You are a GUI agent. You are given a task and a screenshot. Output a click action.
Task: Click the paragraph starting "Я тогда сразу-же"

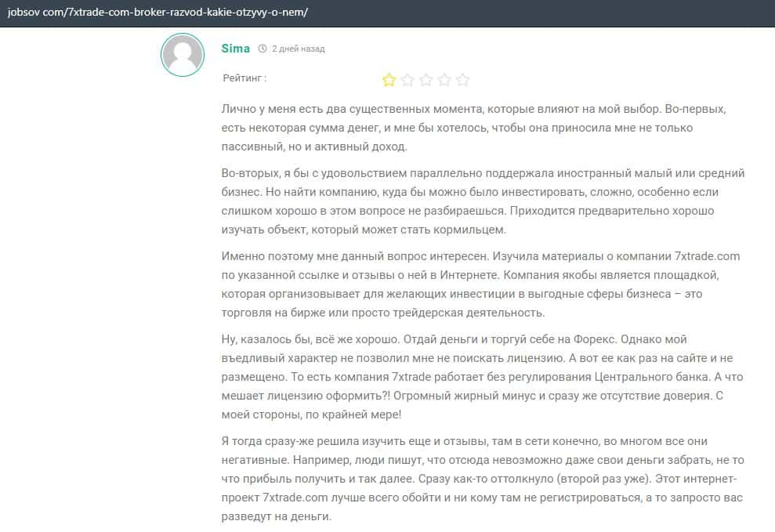pyautogui.click(x=470, y=479)
